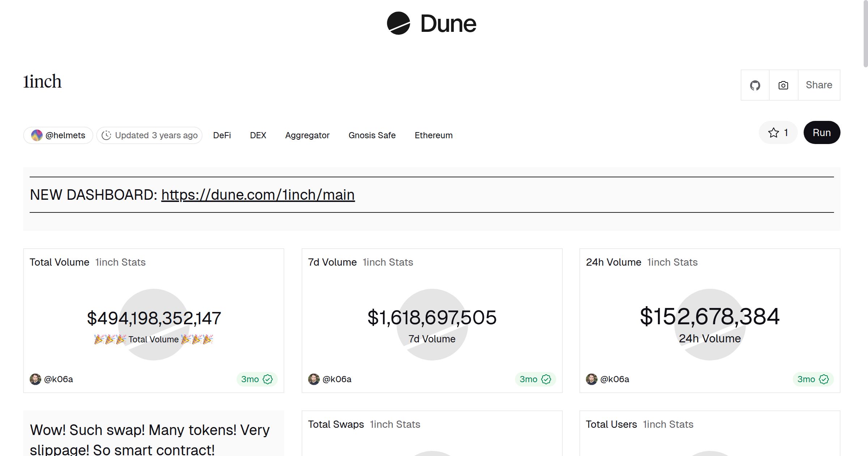This screenshot has height=456, width=868.
Task: Click the Dune logo icon
Action: [x=398, y=24]
